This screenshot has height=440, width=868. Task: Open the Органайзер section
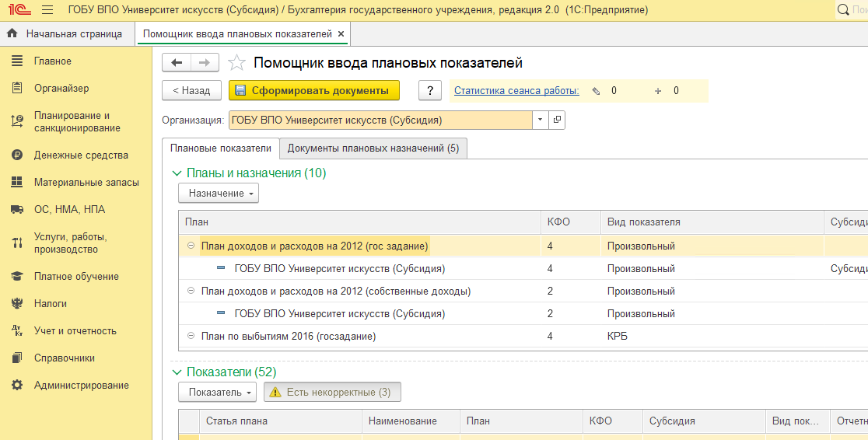pyautogui.click(x=61, y=88)
